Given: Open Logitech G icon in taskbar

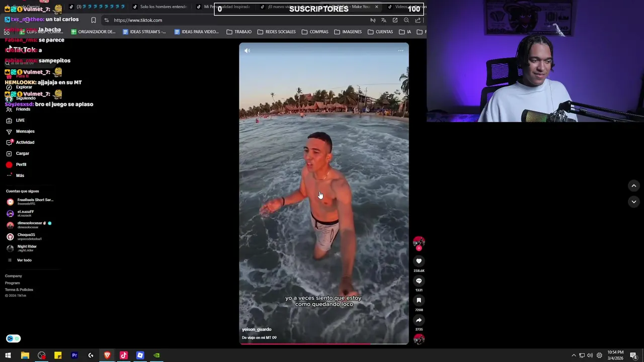Looking at the screenshot, I should pyautogui.click(x=91, y=355).
